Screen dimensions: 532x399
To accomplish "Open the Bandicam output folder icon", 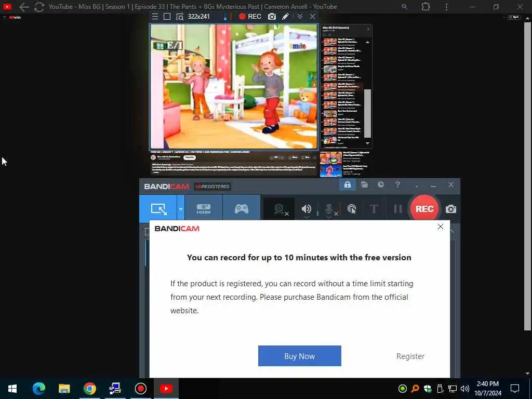I will pos(364,184).
